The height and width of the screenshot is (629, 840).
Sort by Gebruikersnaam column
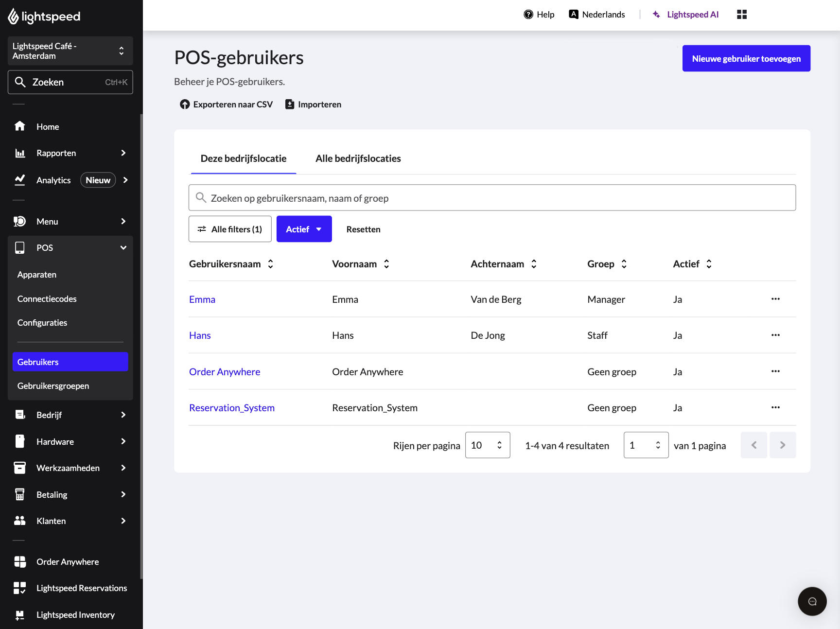231,264
